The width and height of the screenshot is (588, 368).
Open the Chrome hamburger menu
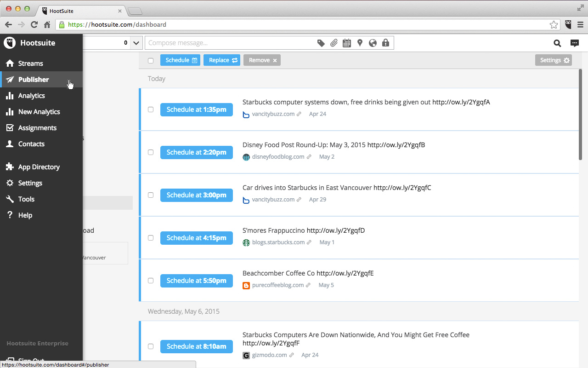click(581, 25)
